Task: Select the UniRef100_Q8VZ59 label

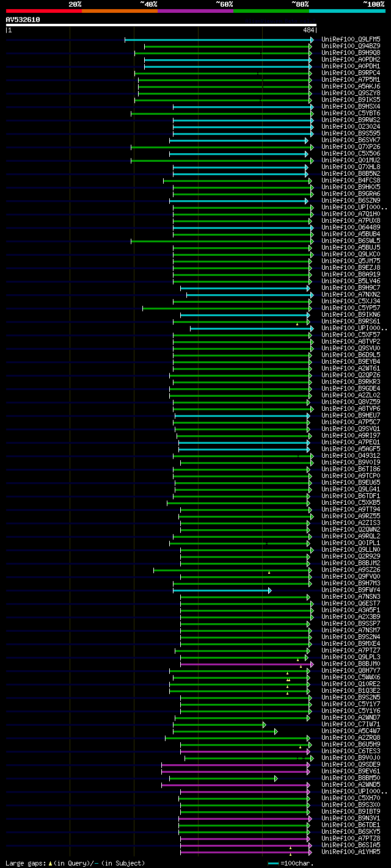Action: (351, 402)
